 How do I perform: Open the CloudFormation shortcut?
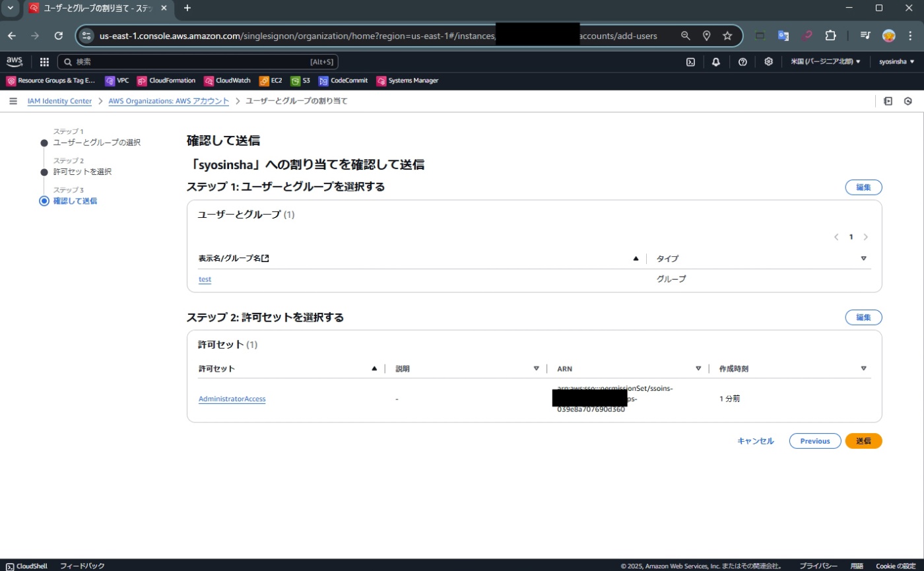pyautogui.click(x=166, y=81)
